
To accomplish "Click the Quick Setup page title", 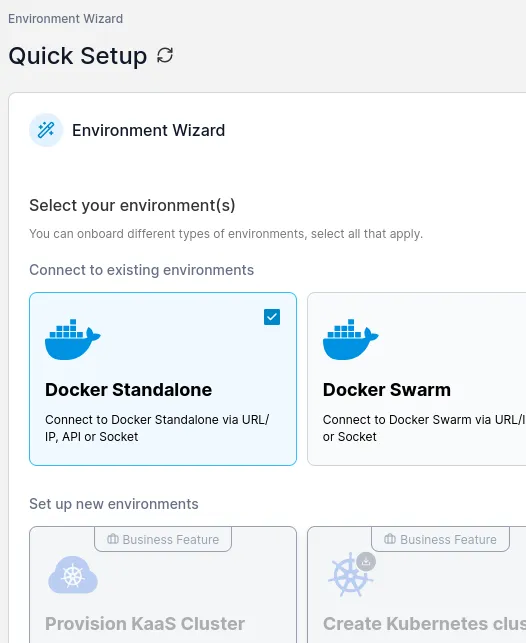I will pos(77,56).
